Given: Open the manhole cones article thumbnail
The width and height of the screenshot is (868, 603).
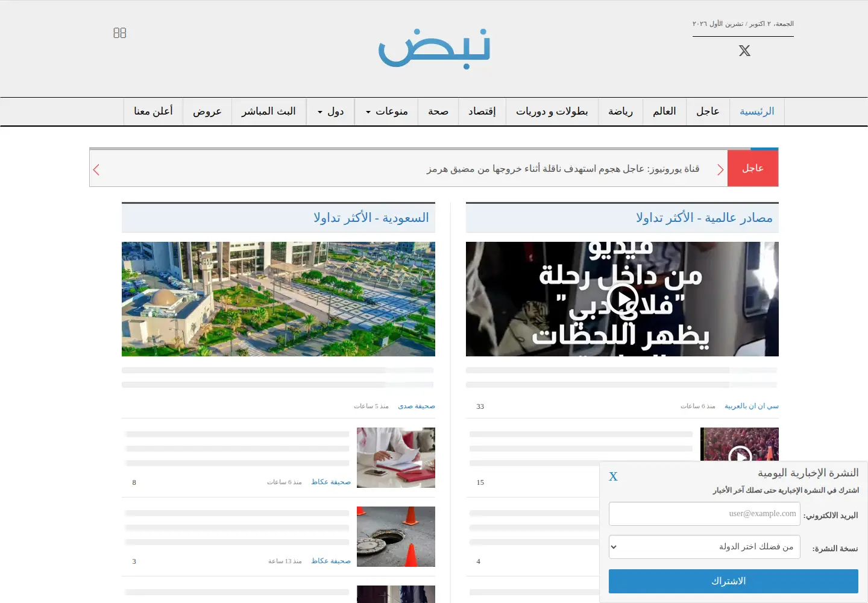Looking at the screenshot, I should 396,537.
